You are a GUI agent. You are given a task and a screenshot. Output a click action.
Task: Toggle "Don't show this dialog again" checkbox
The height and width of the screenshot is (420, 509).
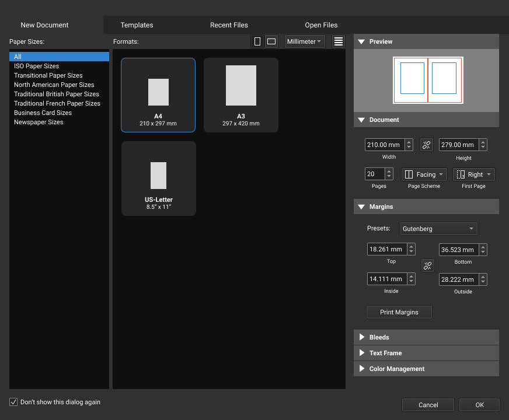[13, 402]
